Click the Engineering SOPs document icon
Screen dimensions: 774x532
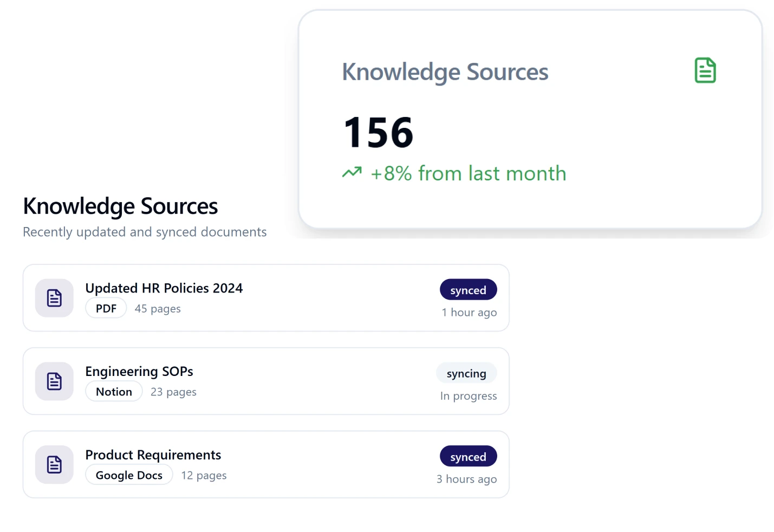pyautogui.click(x=54, y=381)
